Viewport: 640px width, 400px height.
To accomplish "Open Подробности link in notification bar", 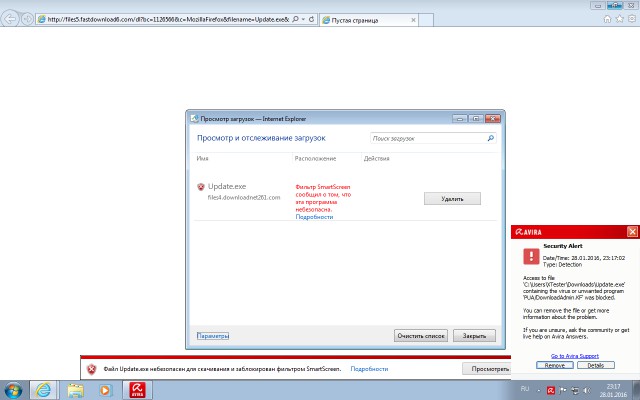I will (369, 369).
